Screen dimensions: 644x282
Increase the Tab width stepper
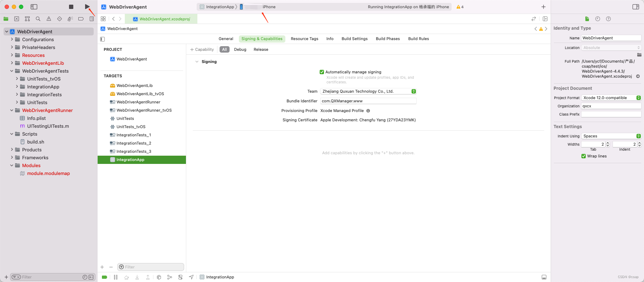[x=608, y=143]
